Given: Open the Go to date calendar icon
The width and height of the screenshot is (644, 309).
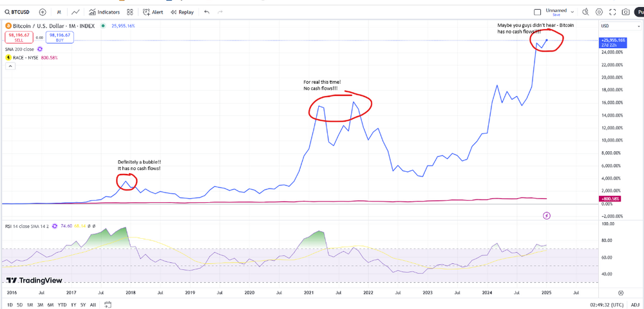Looking at the screenshot, I should point(108,305).
